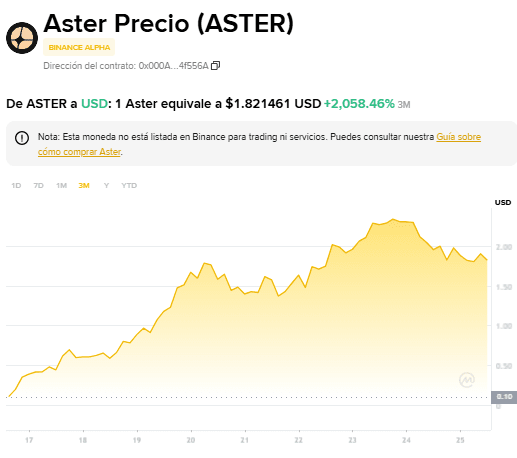Screen dimensions: 517x458
Task: Copy the contract address with copy icon
Action: pyautogui.click(x=215, y=66)
